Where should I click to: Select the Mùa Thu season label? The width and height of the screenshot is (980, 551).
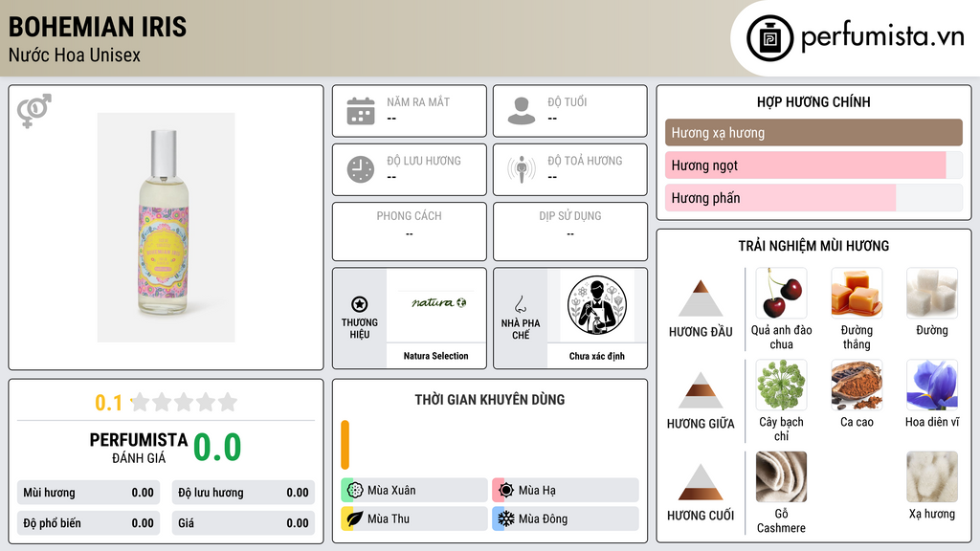pos(389,518)
